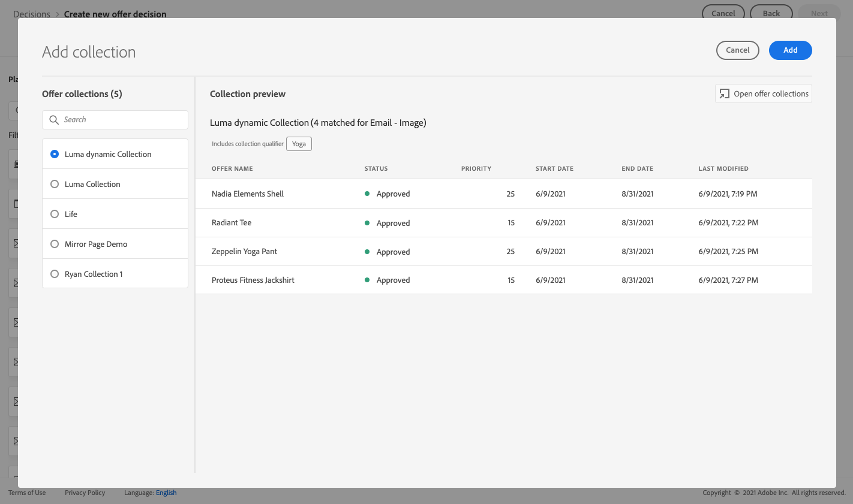This screenshot has width=853, height=504.
Task: Select the Radiant Tee offer row
Action: pos(504,223)
